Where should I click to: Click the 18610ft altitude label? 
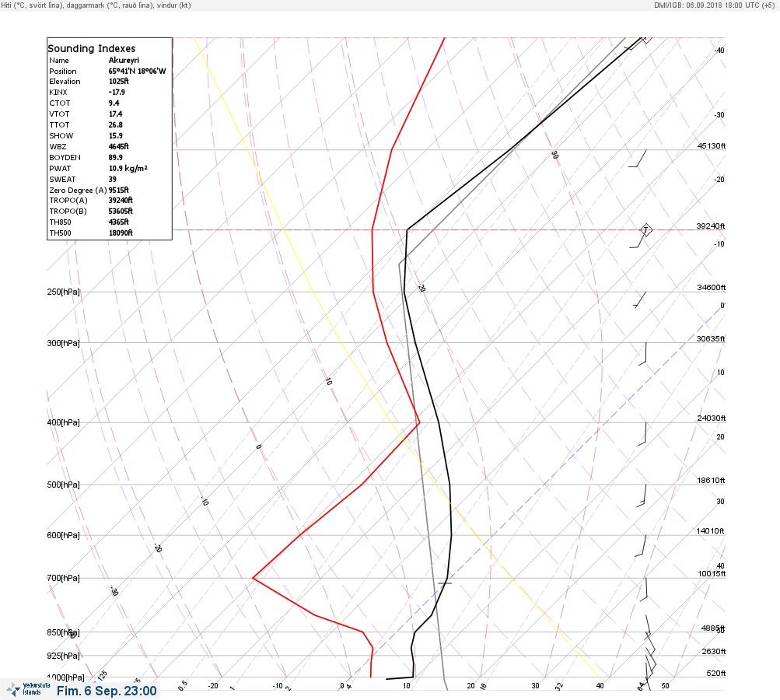[x=711, y=480]
